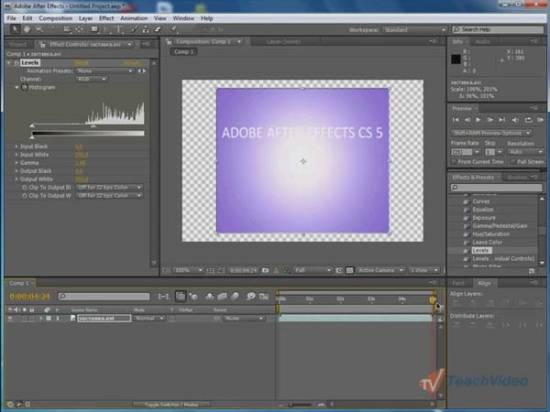Click the grid and guides options icon
Screen dimensions: 550x412
point(210,270)
